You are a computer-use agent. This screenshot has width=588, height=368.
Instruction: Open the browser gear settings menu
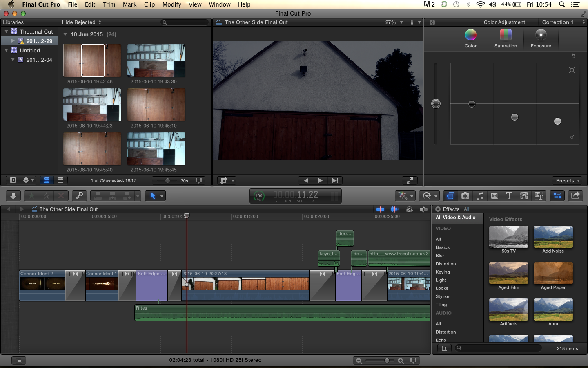pyautogui.click(x=28, y=180)
